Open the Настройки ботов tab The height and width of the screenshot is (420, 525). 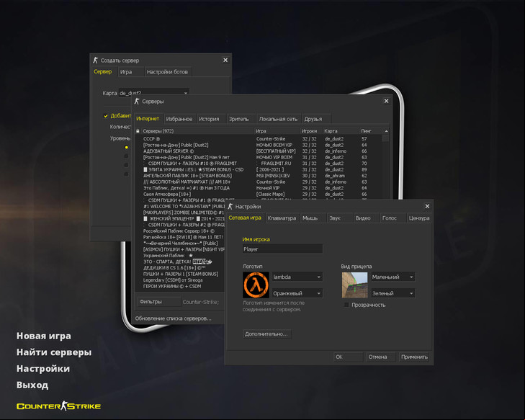pos(167,71)
